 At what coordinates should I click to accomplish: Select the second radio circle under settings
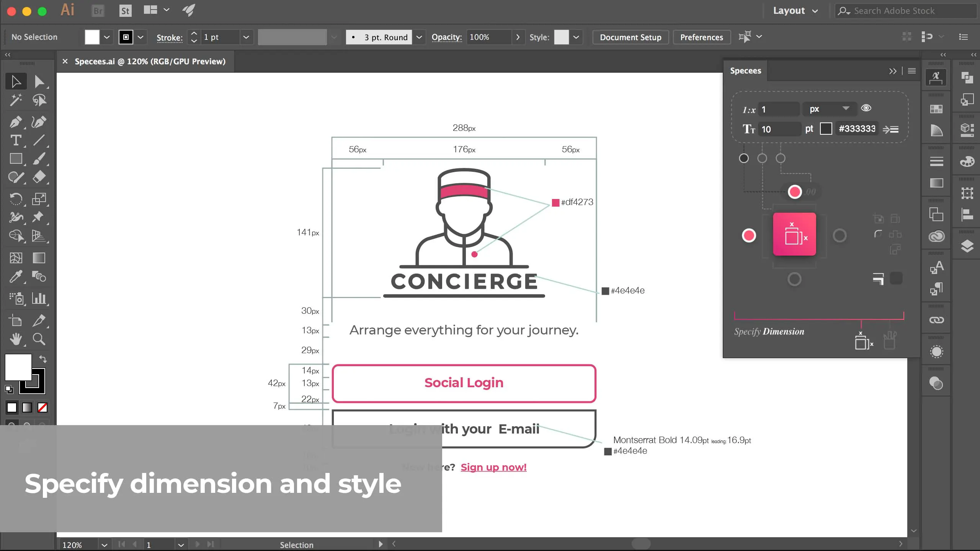pos(762,158)
